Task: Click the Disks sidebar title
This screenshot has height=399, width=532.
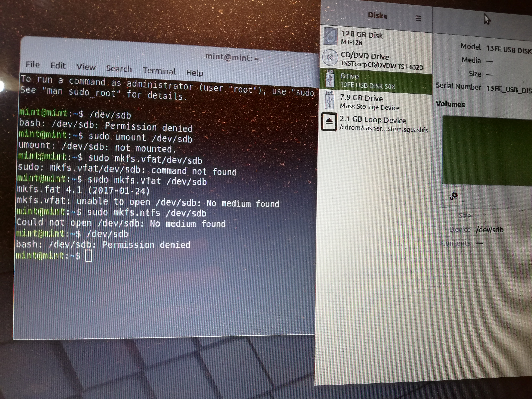Action: tap(378, 16)
